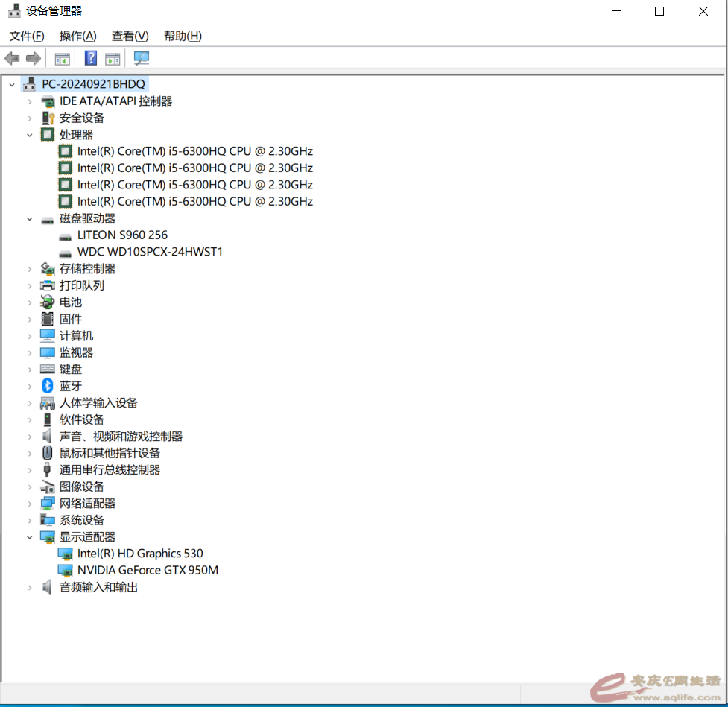The image size is (728, 707).
Task: Click the 监视器 monitor icon
Action: click(x=48, y=352)
